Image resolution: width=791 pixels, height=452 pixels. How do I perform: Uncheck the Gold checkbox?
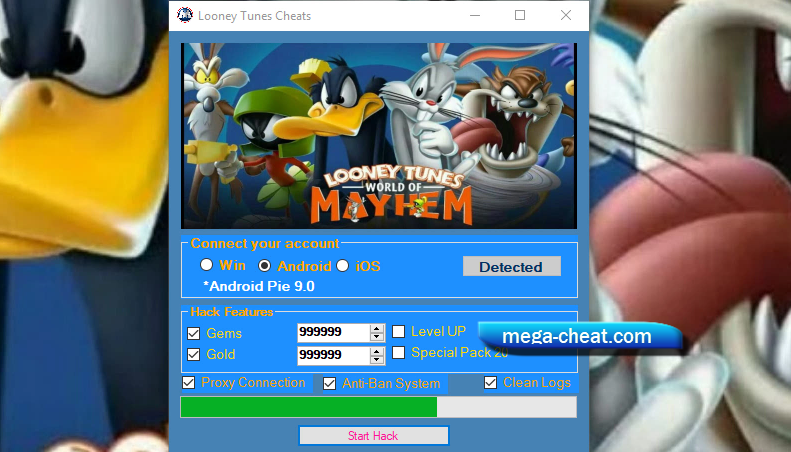pyautogui.click(x=193, y=354)
